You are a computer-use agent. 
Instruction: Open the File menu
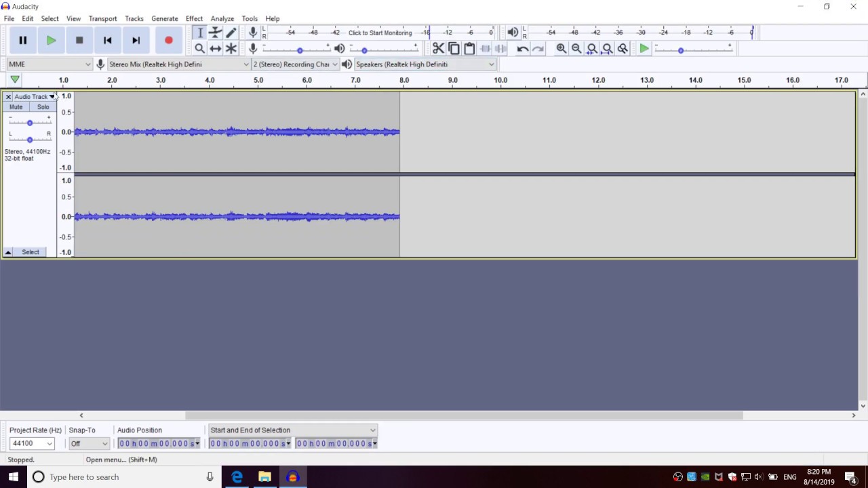pyautogui.click(x=9, y=18)
